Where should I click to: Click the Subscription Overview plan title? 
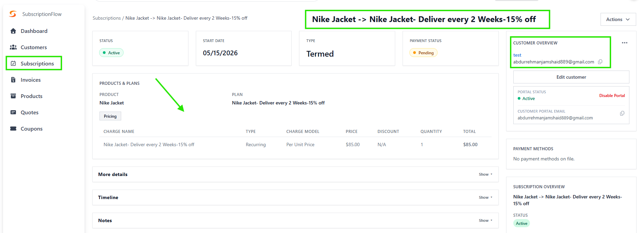(567, 200)
